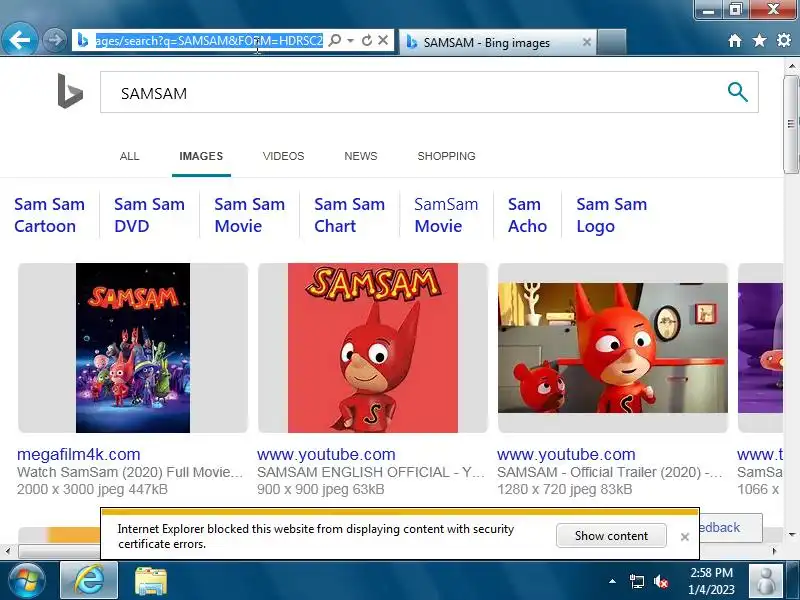Stop loading with the address bar X icon
Viewport: 800px width, 600px height.
tap(383, 40)
